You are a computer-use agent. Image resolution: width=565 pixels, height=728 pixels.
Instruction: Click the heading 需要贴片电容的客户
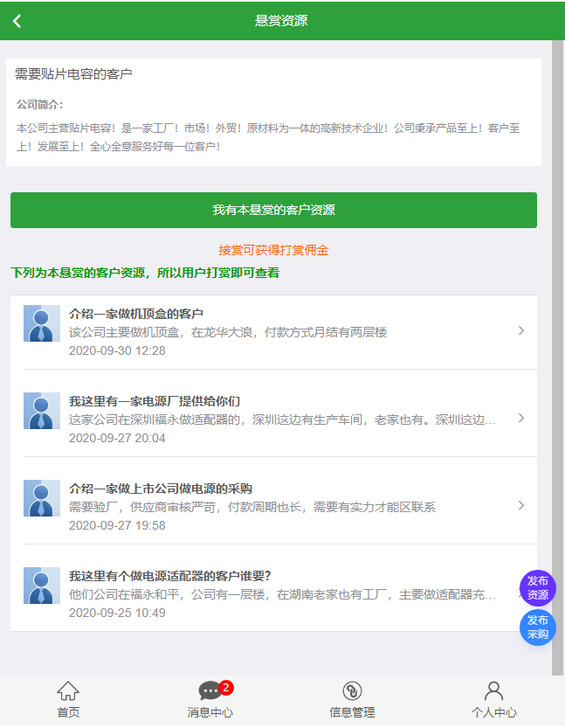point(73,73)
